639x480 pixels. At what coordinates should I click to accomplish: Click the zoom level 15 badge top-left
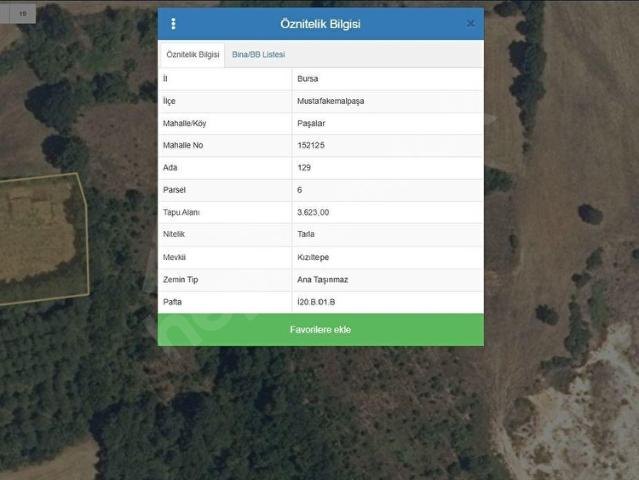click(x=21, y=14)
